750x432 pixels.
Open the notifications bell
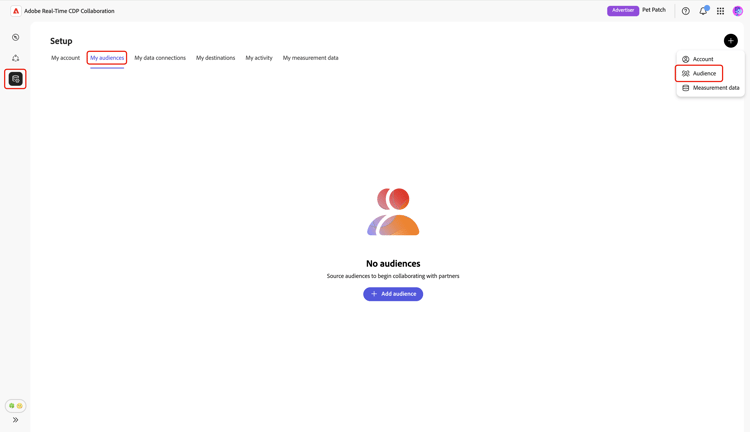[703, 11]
